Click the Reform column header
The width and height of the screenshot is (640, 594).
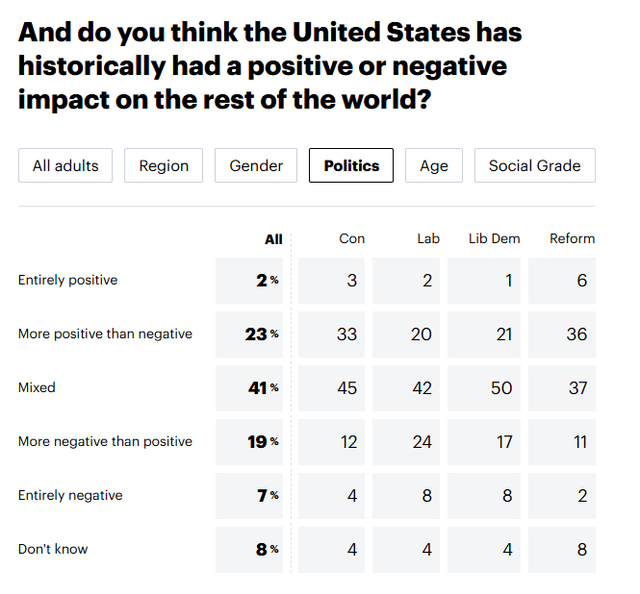coord(572,239)
